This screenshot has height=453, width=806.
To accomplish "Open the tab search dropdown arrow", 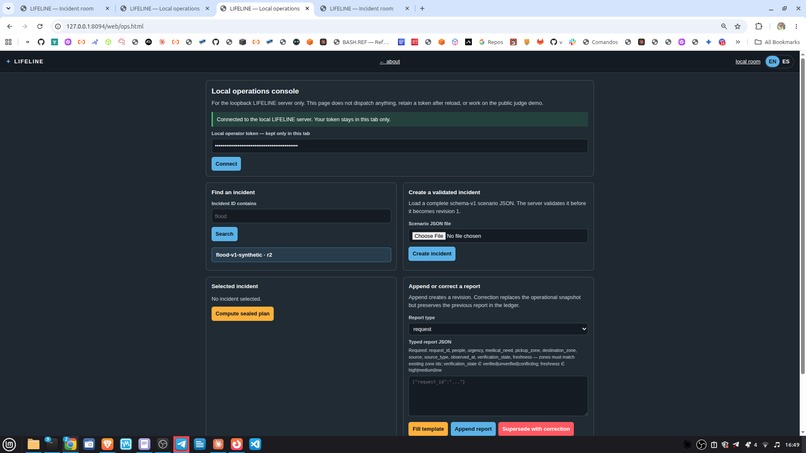I will click(8, 8).
